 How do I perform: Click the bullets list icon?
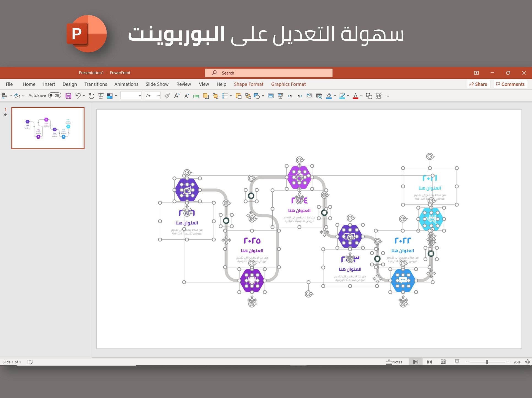click(x=225, y=96)
